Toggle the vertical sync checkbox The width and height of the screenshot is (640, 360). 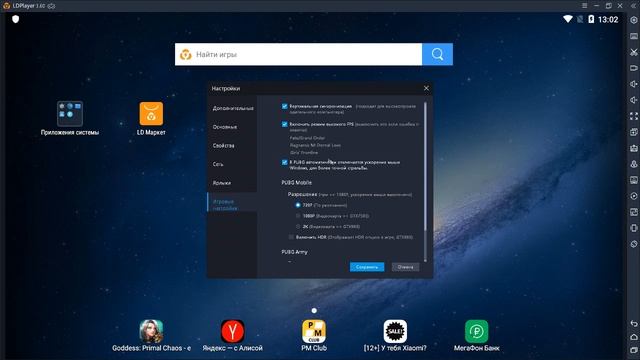(284, 106)
